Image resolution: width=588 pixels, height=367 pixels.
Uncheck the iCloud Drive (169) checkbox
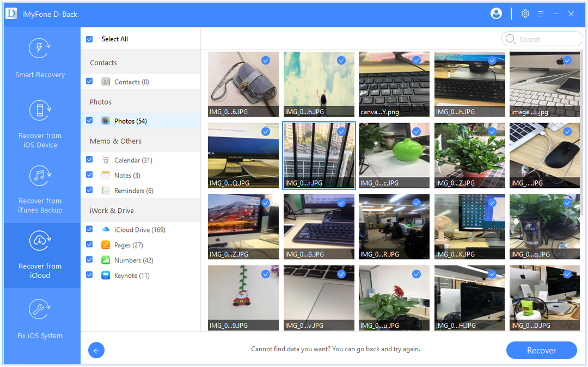pos(89,229)
